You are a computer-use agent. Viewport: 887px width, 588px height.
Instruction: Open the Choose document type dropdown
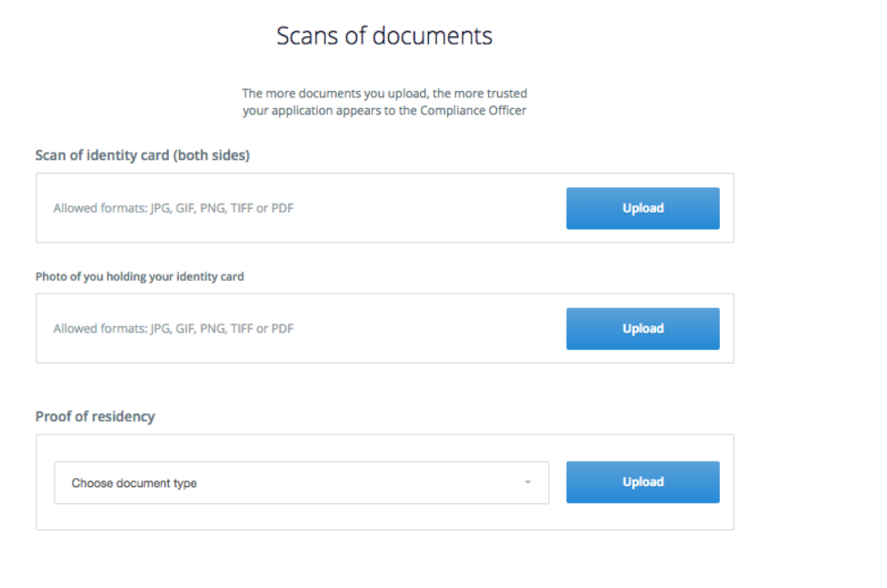coord(302,483)
